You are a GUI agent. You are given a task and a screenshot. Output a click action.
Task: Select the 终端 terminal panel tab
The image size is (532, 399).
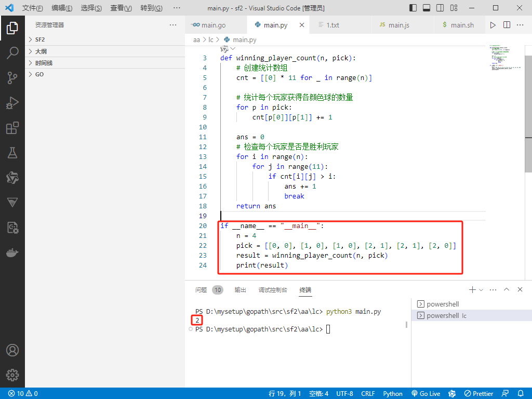(305, 290)
